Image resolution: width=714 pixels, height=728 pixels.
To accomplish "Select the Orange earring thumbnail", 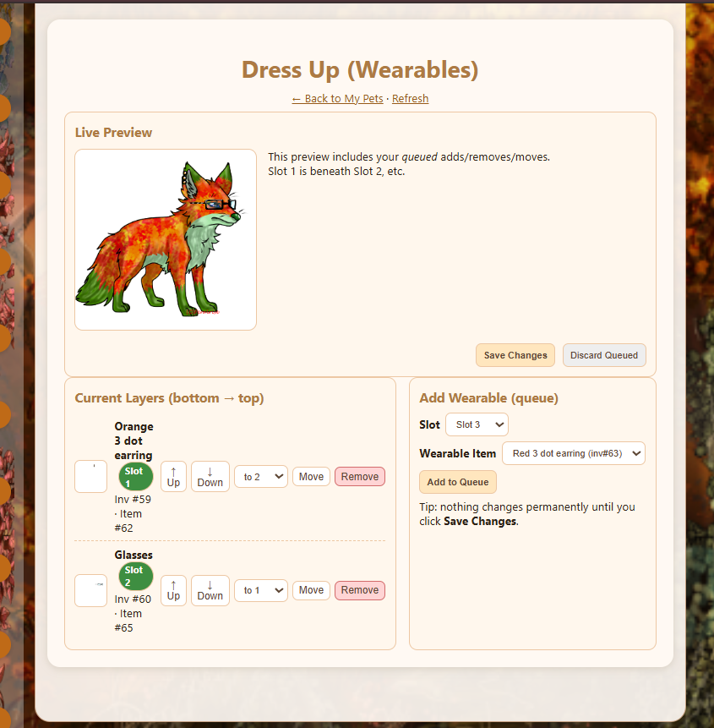I will tap(91, 477).
